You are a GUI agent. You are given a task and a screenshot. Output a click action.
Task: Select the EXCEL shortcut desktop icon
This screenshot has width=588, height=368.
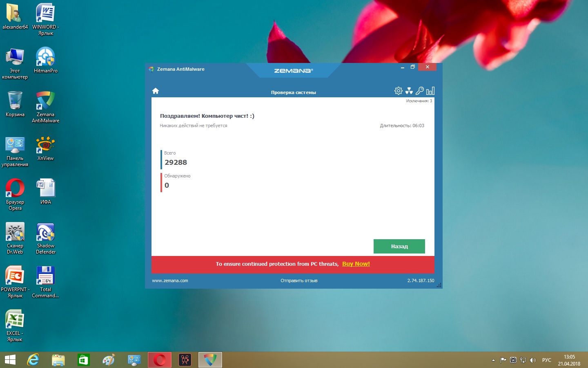[x=15, y=326]
